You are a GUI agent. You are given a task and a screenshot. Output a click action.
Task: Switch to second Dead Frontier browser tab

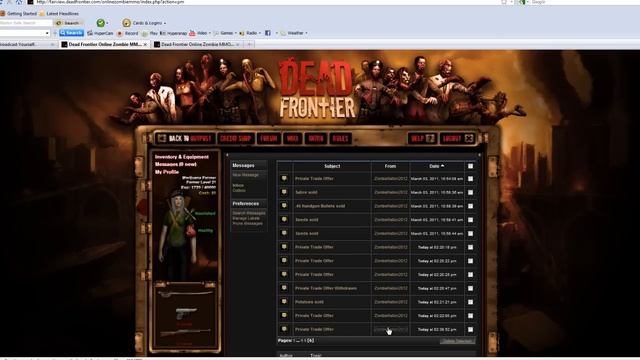(x=197, y=44)
